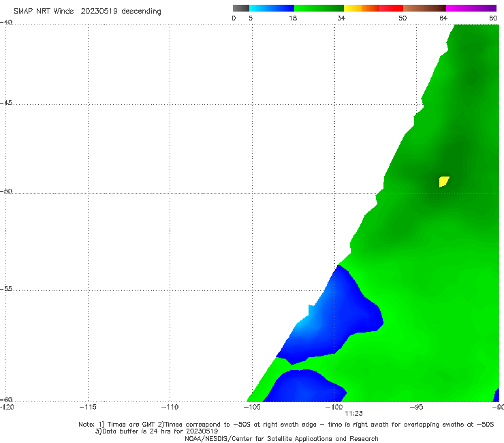Click the longitude label -95
Image resolution: width=504 pixels, height=443 pixels.
point(416,407)
